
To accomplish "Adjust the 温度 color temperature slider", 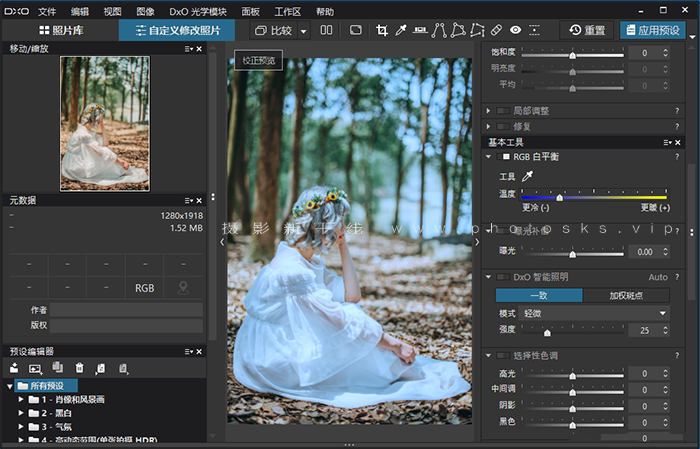I will click(594, 197).
